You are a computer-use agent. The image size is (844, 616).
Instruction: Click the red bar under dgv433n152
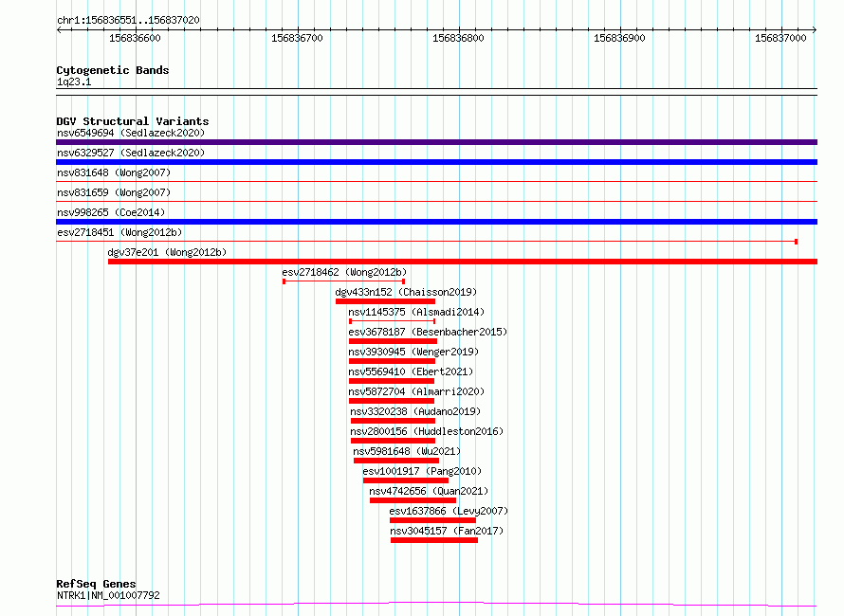click(x=385, y=301)
